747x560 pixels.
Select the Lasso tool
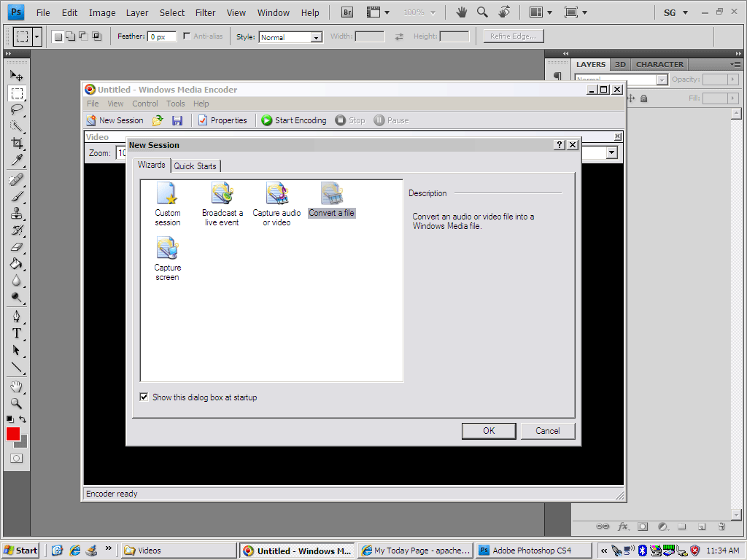17,109
